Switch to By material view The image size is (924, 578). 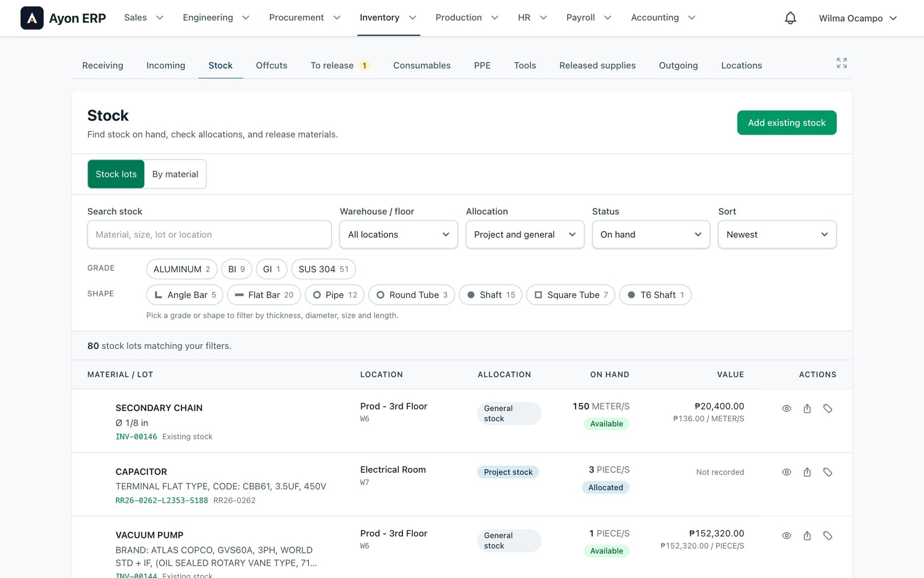click(x=175, y=174)
